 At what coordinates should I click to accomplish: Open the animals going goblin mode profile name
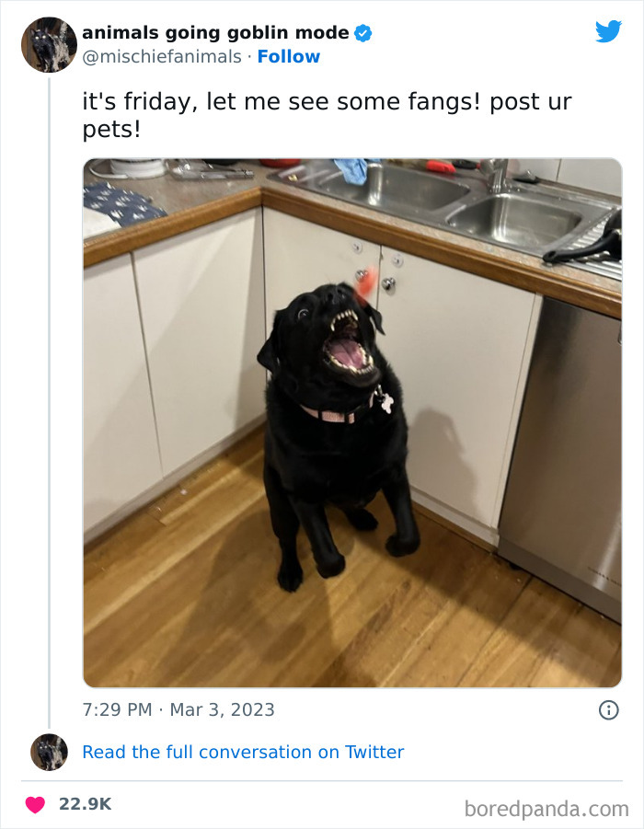pyautogui.click(x=215, y=33)
